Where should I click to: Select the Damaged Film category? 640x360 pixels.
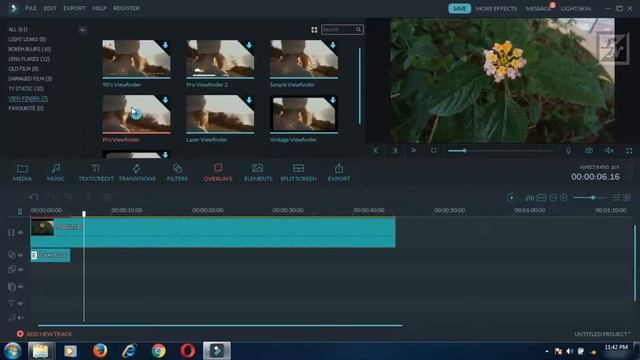30,78
